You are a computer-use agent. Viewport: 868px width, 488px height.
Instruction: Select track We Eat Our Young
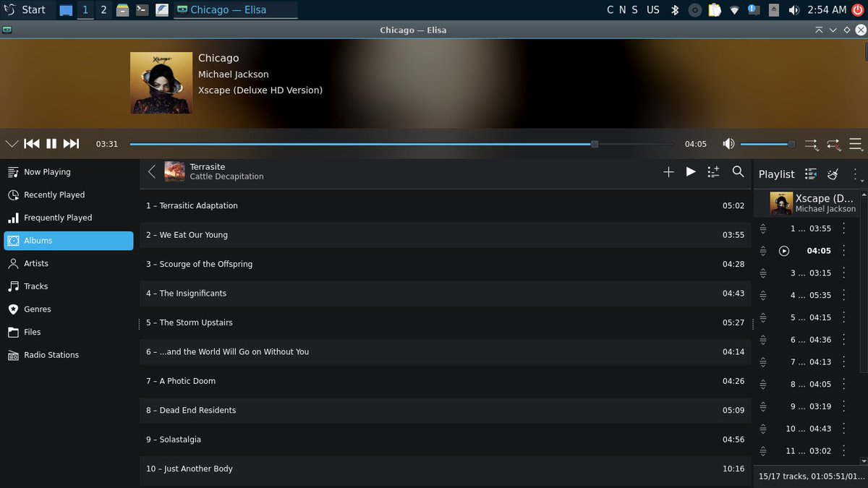(445, 235)
